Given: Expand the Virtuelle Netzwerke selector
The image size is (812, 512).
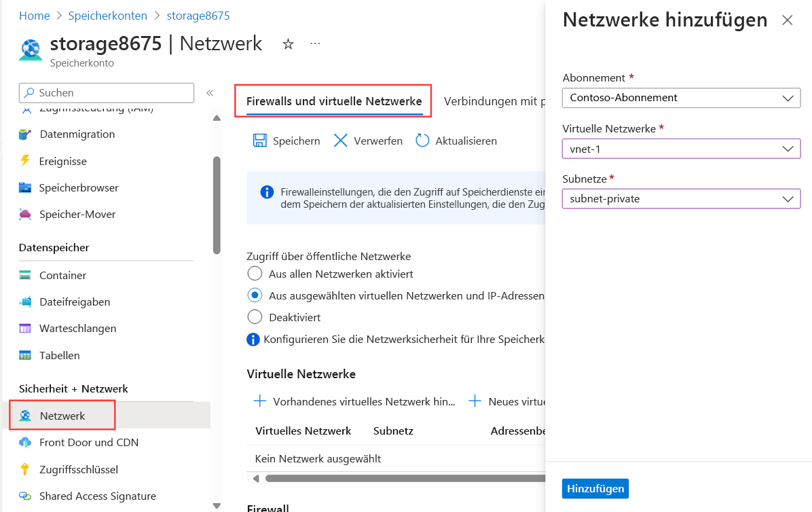Looking at the screenshot, I should (681, 149).
